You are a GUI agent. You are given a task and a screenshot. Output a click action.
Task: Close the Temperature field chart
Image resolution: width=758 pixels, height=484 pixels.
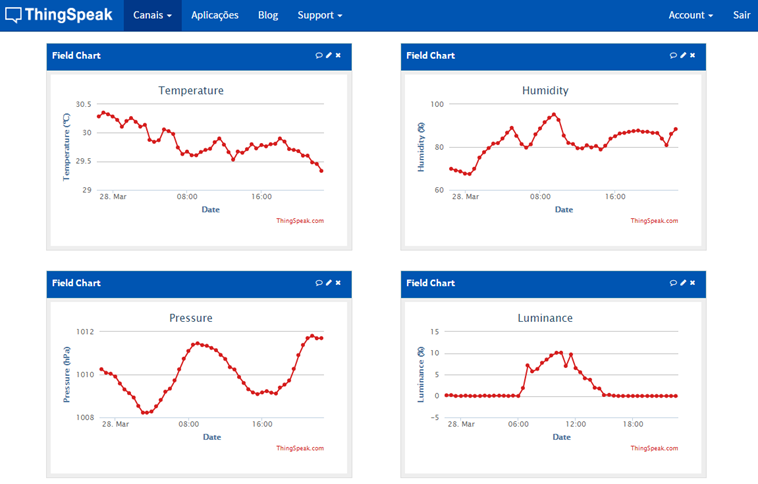(x=338, y=56)
